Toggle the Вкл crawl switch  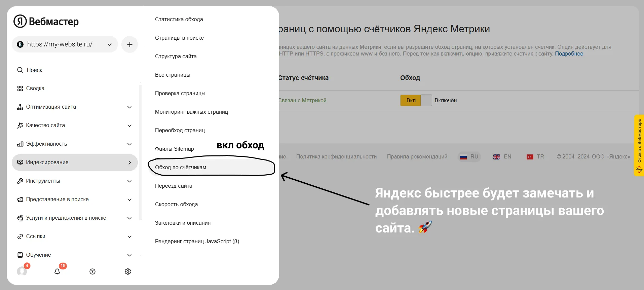[416, 100]
